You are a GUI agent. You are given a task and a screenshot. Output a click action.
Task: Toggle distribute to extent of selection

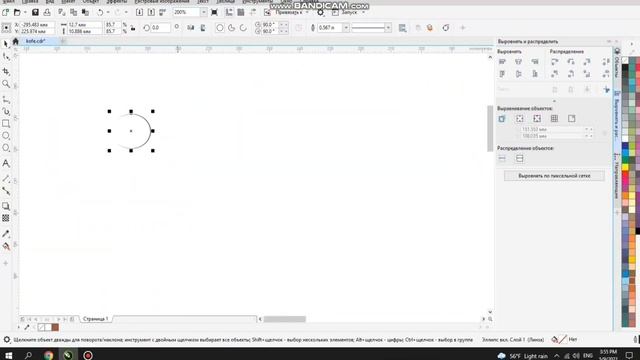(x=502, y=158)
